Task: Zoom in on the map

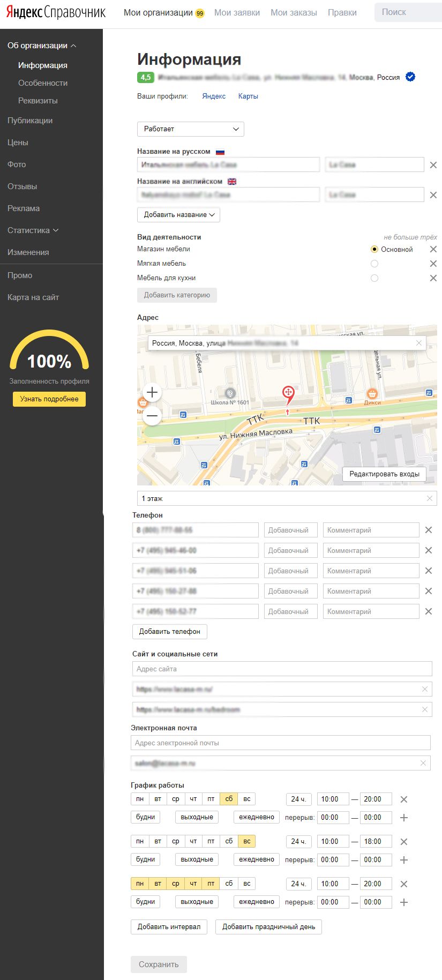Action: point(152,392)
